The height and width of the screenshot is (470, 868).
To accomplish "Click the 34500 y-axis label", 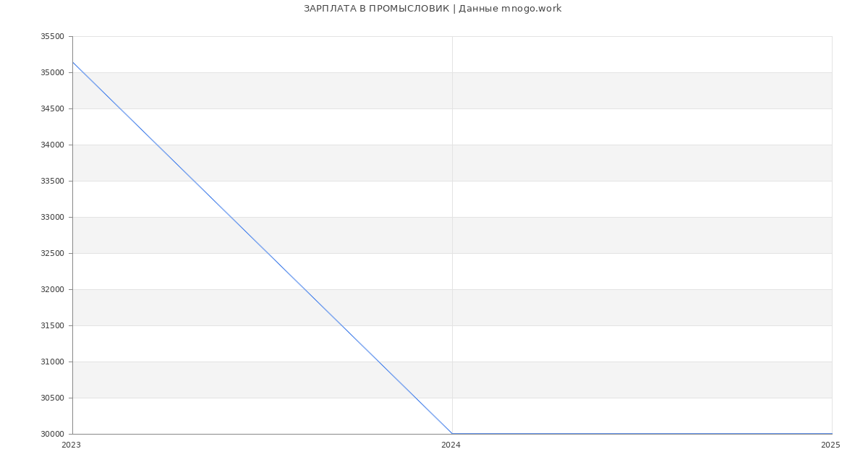I will 52,109.
